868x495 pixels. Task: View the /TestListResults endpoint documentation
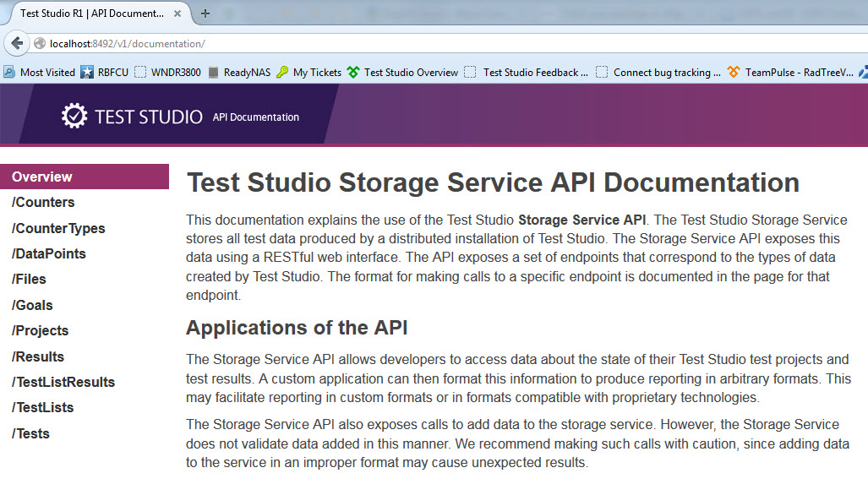point(63,382)
